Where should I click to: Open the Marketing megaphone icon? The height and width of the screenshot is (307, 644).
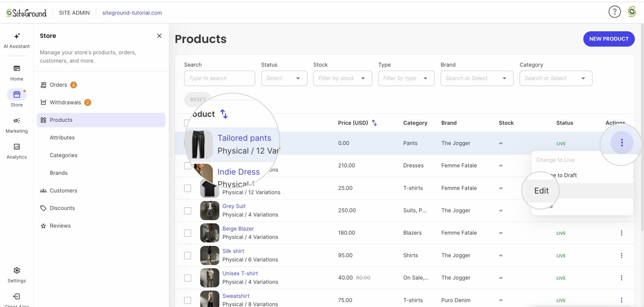17,120
